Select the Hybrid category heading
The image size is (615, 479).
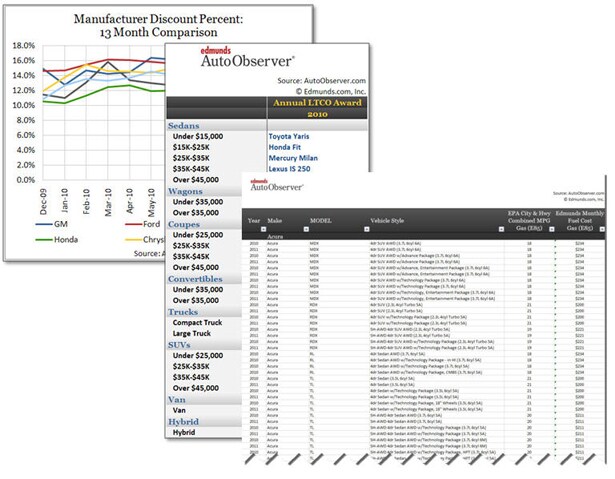click(183, 422)
